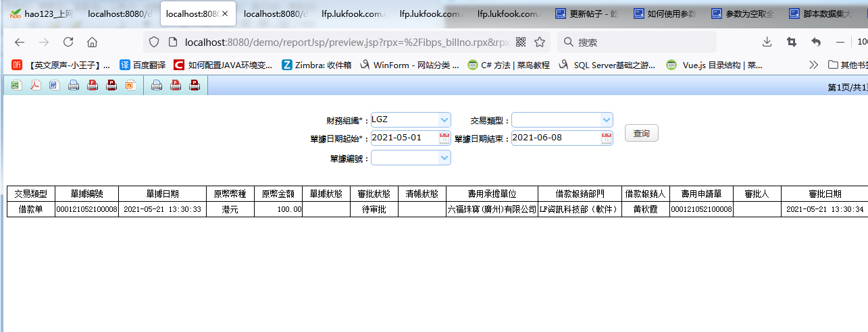Open the Zimbra: 收件箱 bookmark
Image resolution: width=868 pixels, height=332 pixels.
pyautogui.click(x=317, y=65)
